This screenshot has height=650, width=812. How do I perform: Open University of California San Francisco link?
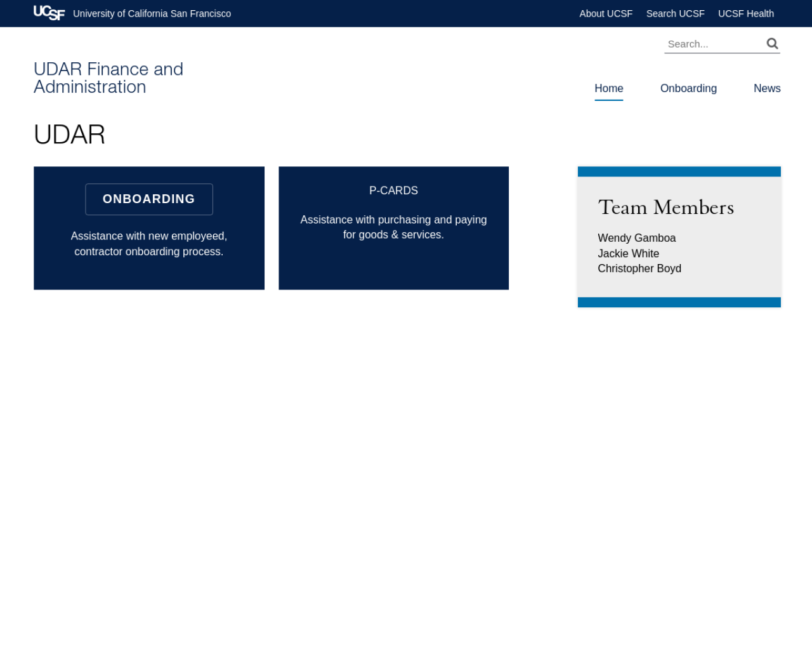coord(152,13)
